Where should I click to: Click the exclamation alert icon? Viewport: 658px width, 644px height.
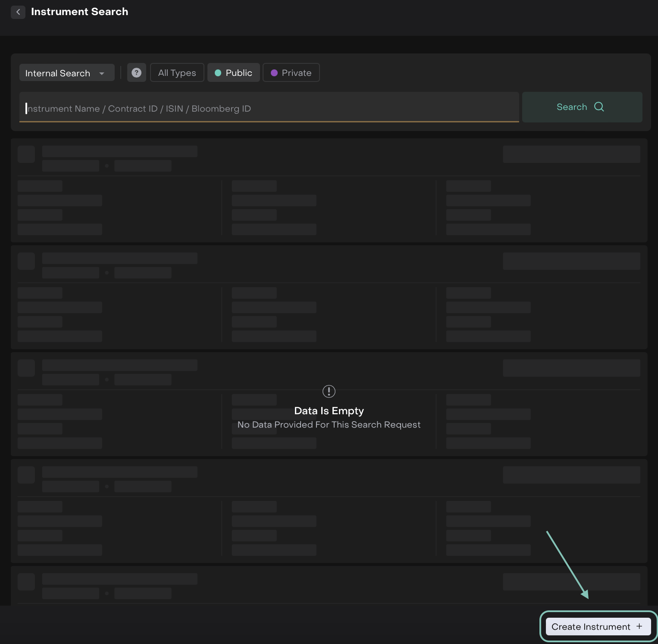[329, 391]
